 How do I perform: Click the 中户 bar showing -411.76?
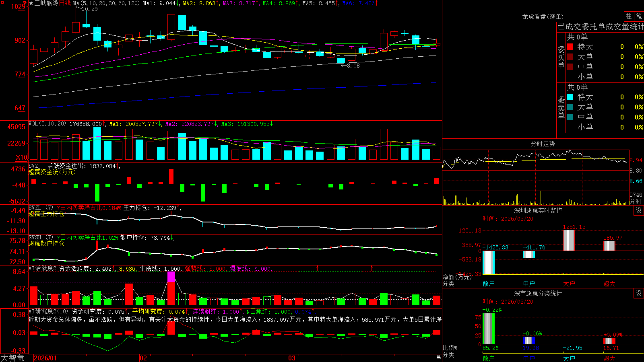point(529,254)
